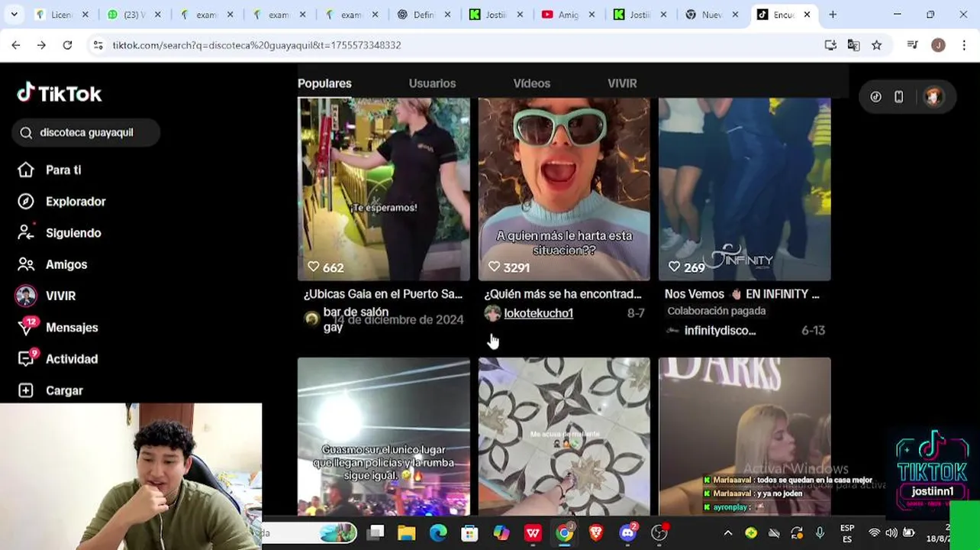This screenshot has height=550, width=980.
Task: Click the address bar URL
Action: [256, 45]
